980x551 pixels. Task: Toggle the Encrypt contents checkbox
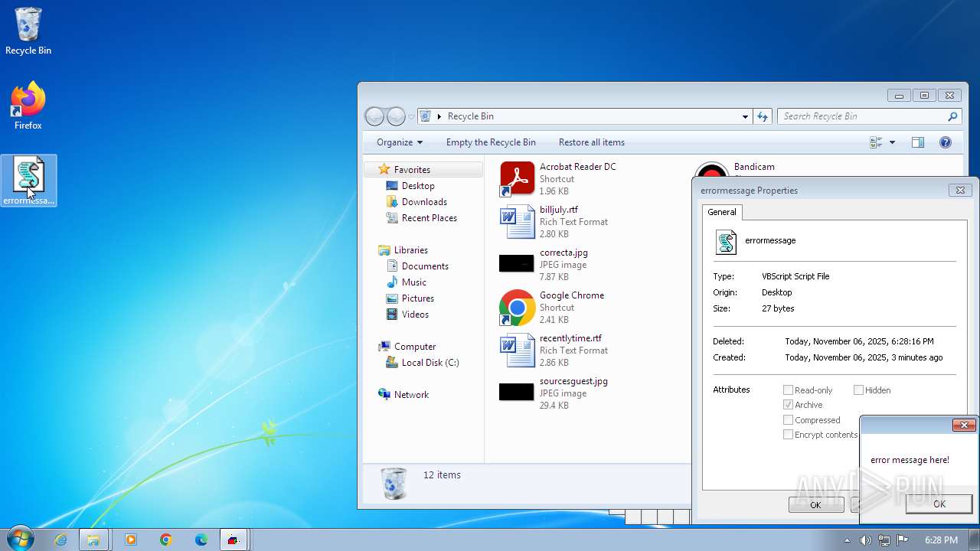788,435
